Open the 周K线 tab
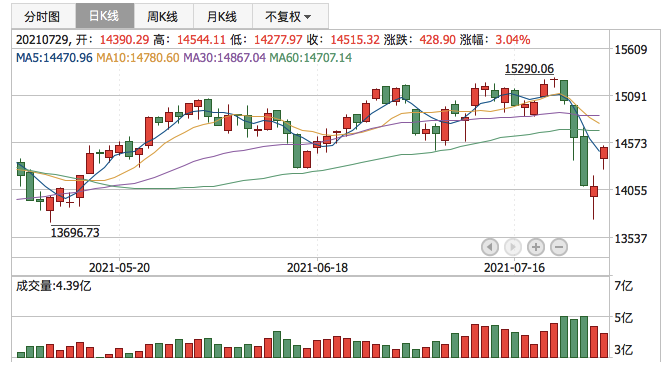 coord(163,17)
